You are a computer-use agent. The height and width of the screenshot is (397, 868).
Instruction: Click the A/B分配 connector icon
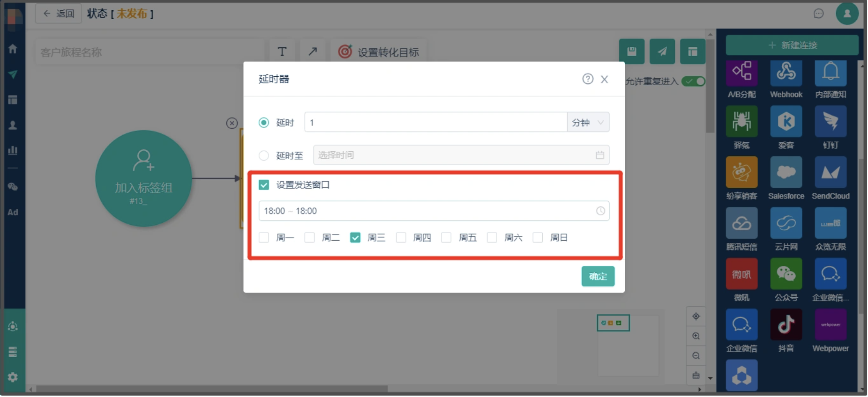click(x=742, y=73)
